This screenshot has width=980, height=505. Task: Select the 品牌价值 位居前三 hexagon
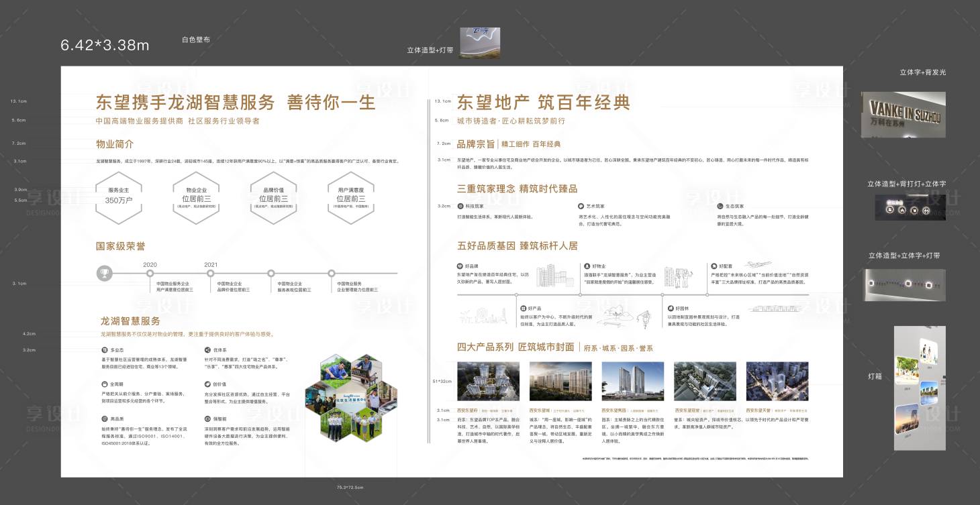coord(275,197)
